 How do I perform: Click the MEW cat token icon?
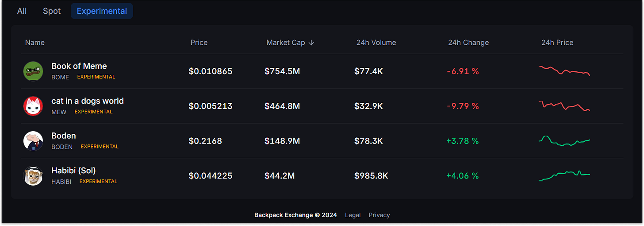tap(33, 106)
